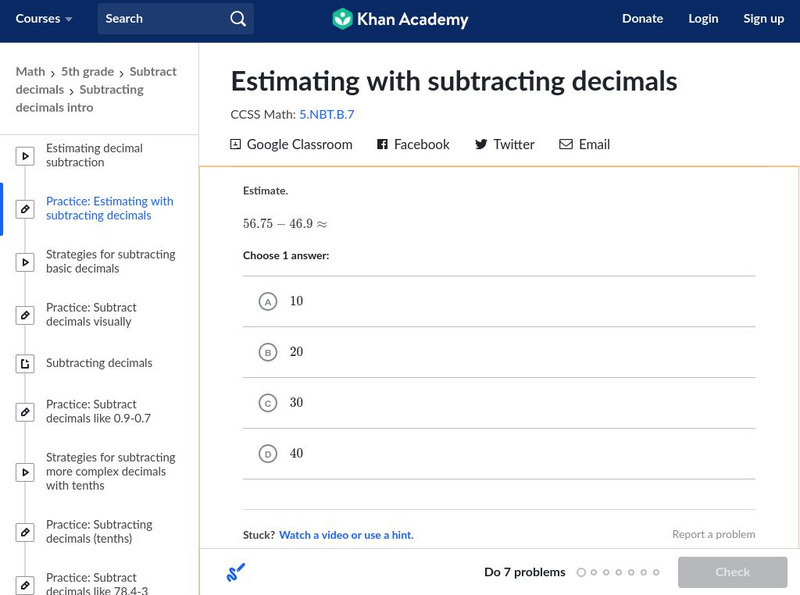Viewport: 800px width, 595px height.
Task: Share using the Facebook icon
Action: coord(382,145)
